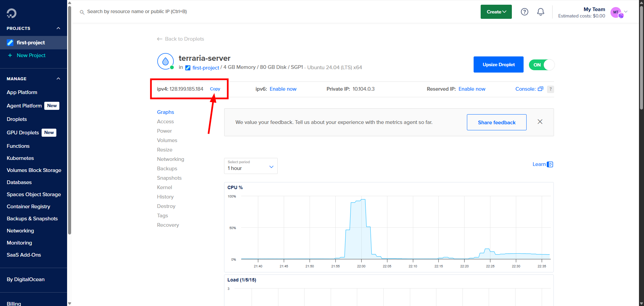
Task: Toggle the droplet power switch off
Action: coord(541,64)
